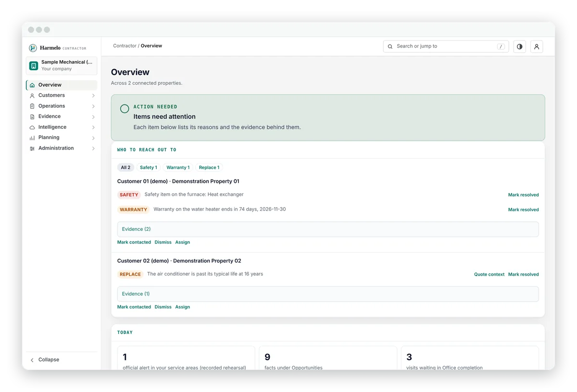Expand the Operations sidebar chevron
Viewport: 577px width, 392px height.
(x=93, y=106)
